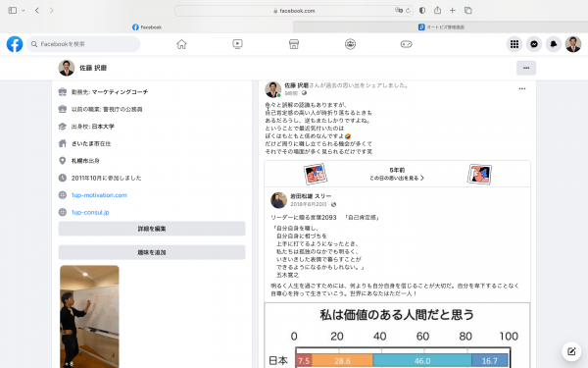The height and width of the screenshot is (368, 588).
Task: Open Safari share button
Action: click(x=437, y=10)
